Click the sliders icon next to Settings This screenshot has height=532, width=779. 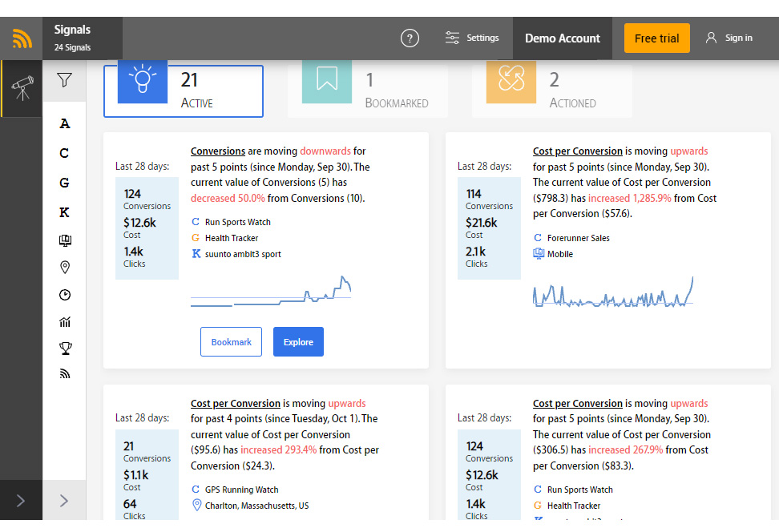click(452, 38)
